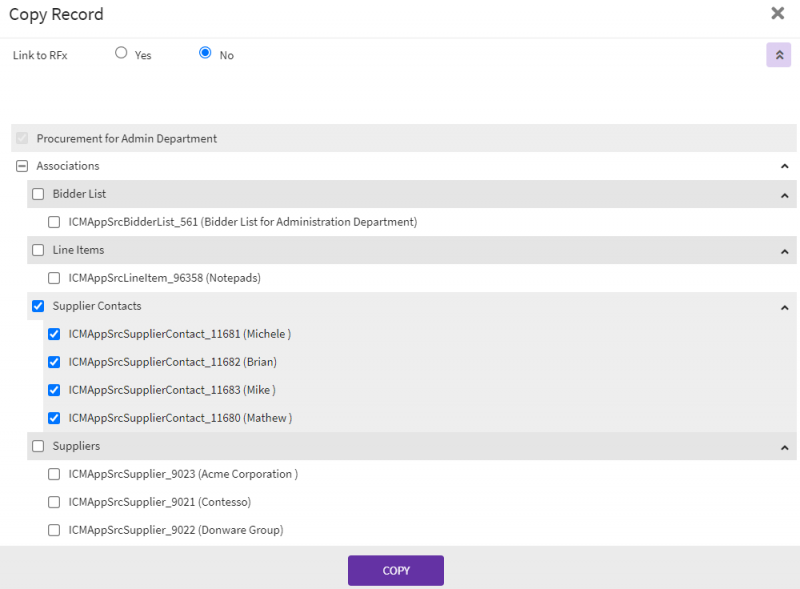Collapse the Suppliers section chevron

[x=785, y=446]
